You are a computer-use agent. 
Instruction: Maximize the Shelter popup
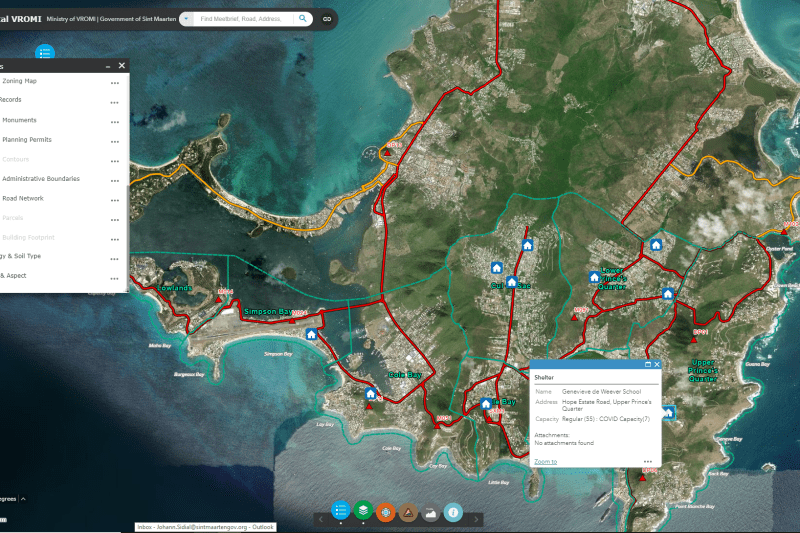click(648, 364)
